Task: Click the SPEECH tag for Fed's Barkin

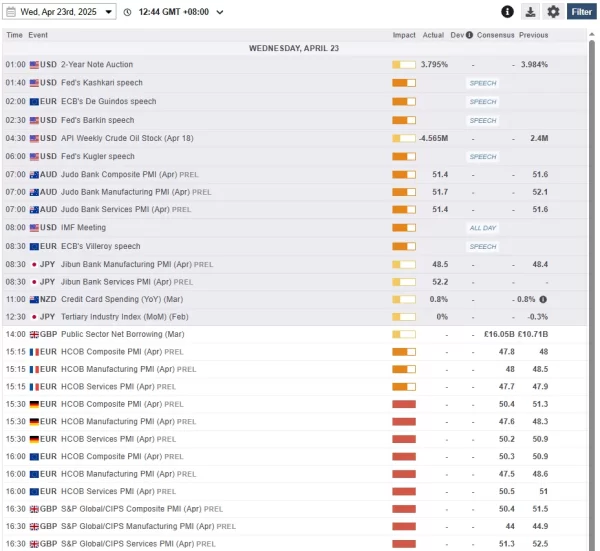Action: [x=483, y=121]
